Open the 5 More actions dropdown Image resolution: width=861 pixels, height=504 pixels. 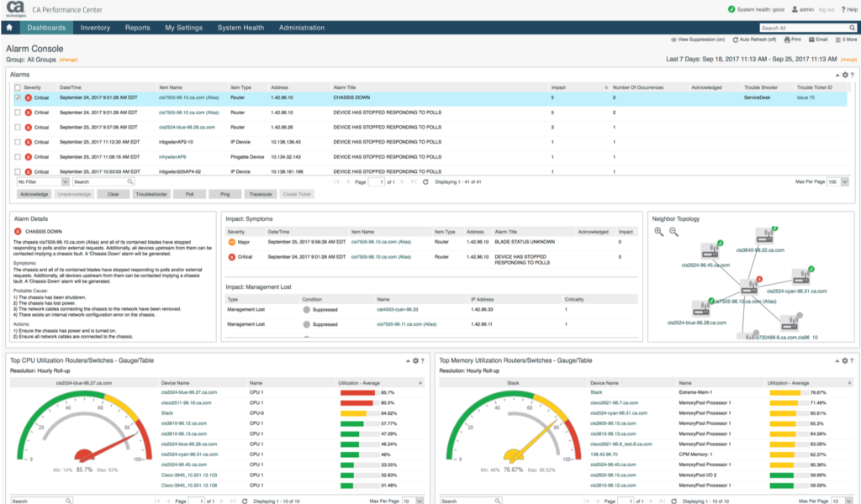click(x=845, y=39)
